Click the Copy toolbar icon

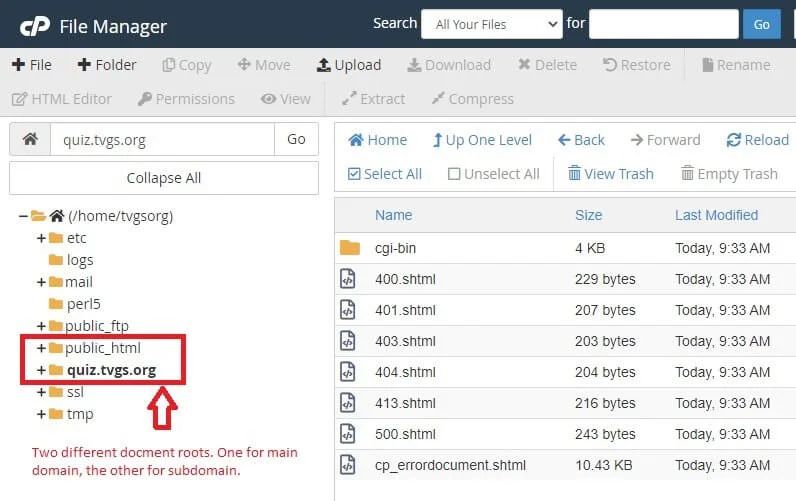pyautogui.click(x=169, y=65)
